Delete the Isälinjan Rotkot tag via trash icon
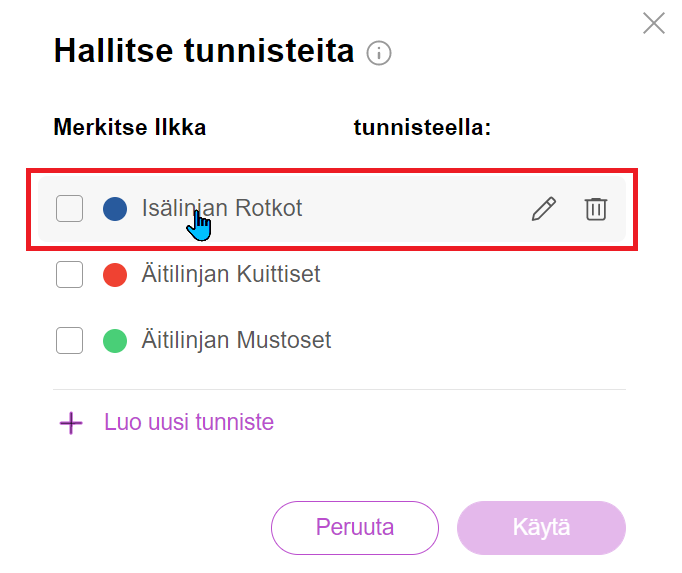The width and height of the screenshot is (682, 573). (595, 209)
